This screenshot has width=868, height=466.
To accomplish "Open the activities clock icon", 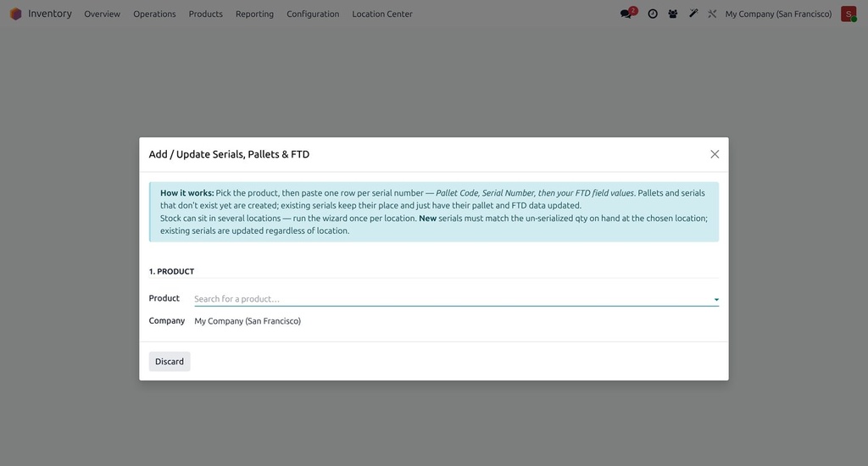I will coord(653,14).
